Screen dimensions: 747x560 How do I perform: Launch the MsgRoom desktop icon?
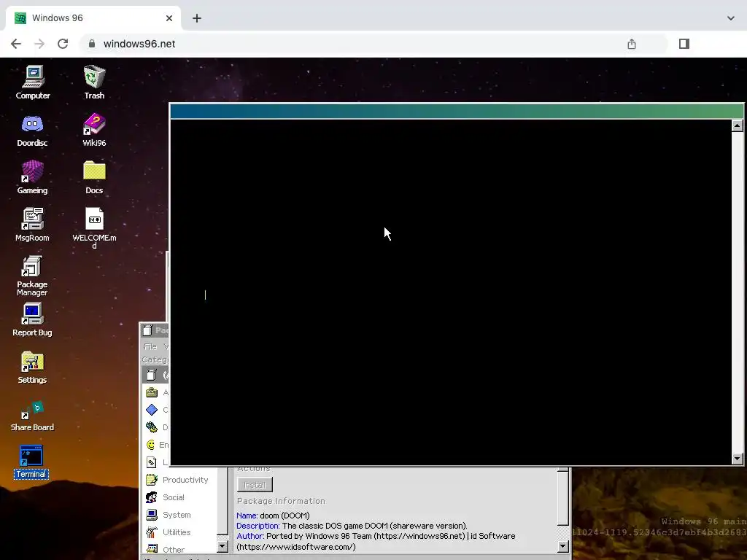tap(32, 225)
